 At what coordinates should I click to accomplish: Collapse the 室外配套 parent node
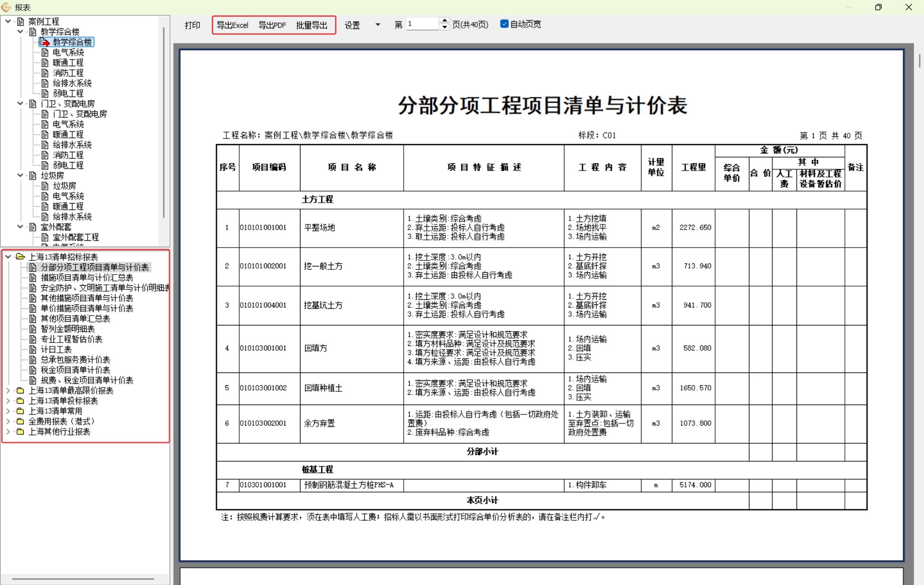tap(20, 226)
